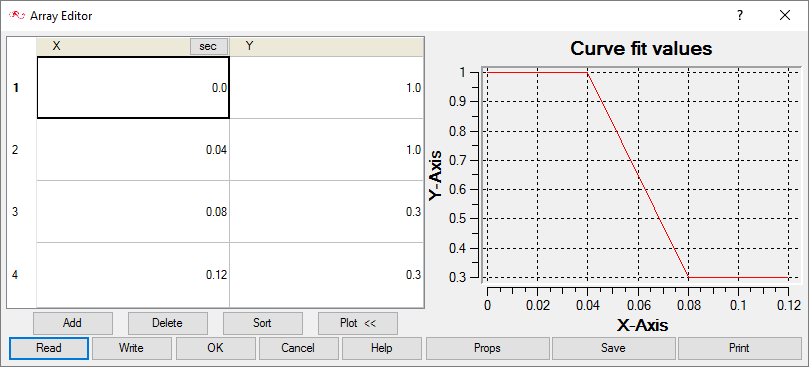The image size is (809, 367).
Task: Collapse the plot with Plot << button
Action: 358,323
